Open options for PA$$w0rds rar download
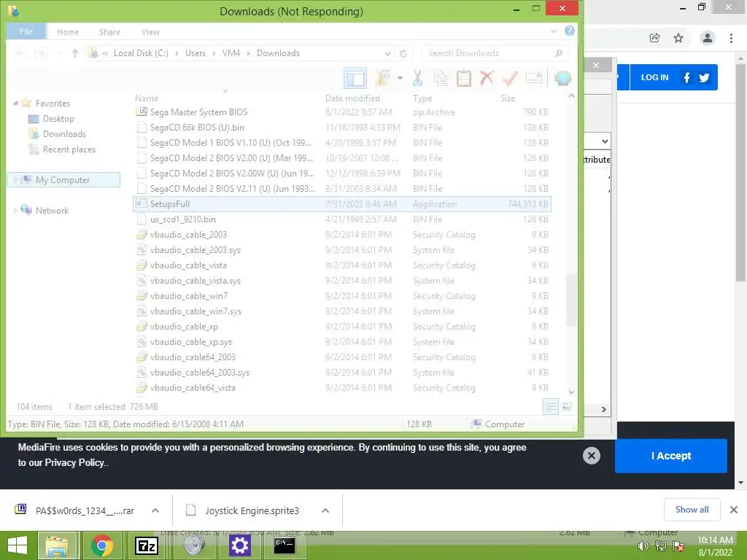 point(155,510)
